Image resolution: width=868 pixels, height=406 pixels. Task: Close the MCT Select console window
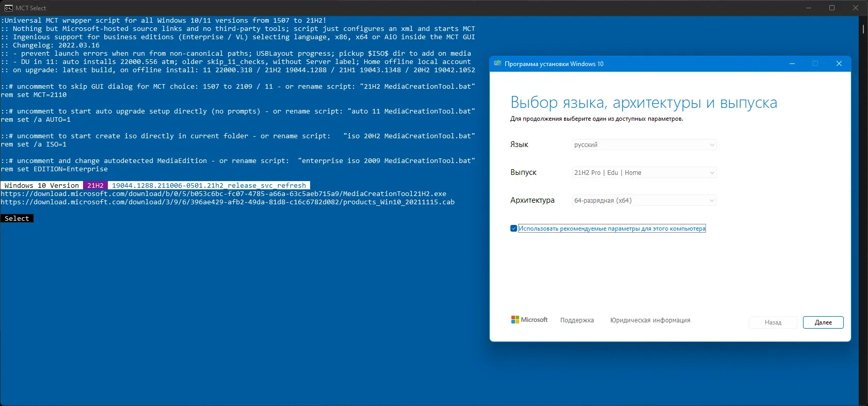coord(856,8)
